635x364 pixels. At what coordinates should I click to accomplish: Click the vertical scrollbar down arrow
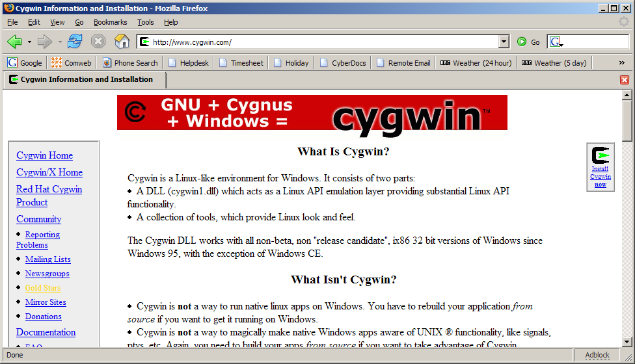(x=627, y=342)
